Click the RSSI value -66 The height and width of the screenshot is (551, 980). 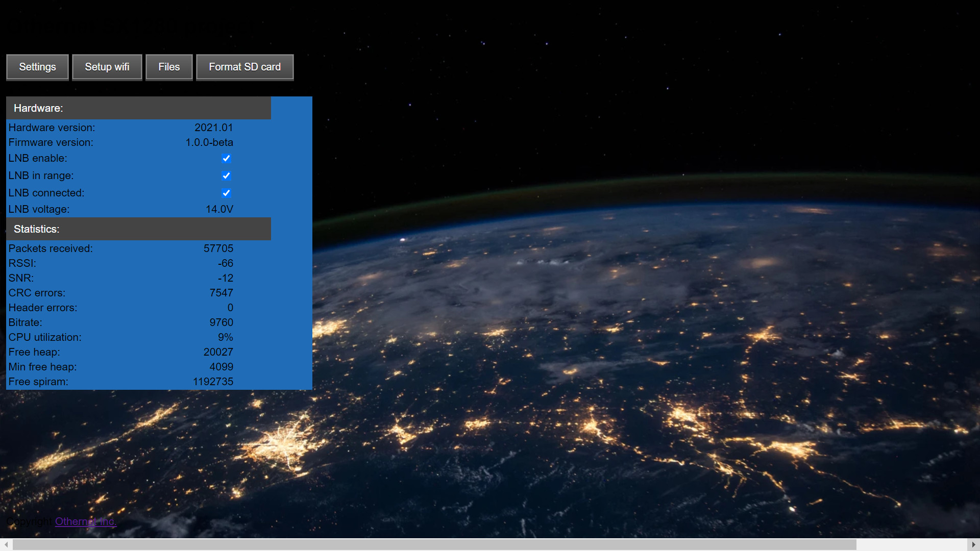pyautogui.click(x=226, y=263)
